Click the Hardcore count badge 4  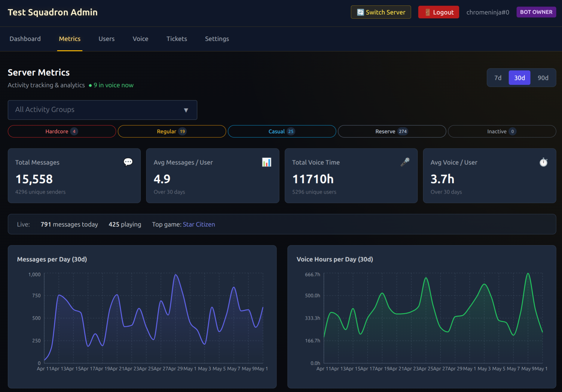point(74,131)
